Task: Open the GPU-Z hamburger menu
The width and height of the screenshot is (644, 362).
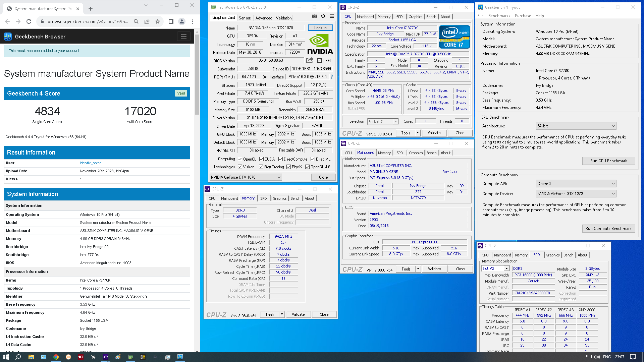Action: pyautogui.click(x=332, y=16)
